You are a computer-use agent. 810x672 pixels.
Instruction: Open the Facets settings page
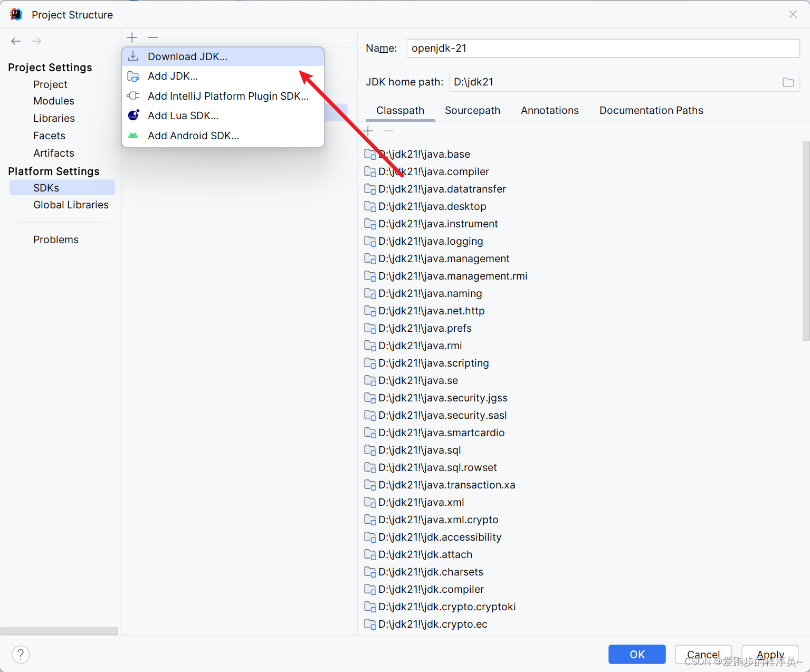pos(49,136)
